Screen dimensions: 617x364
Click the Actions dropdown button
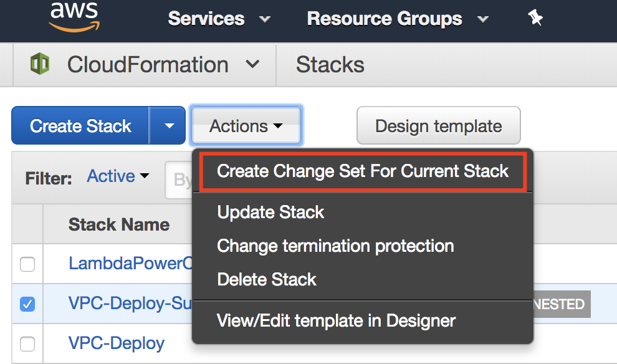[x=246, y=126]
